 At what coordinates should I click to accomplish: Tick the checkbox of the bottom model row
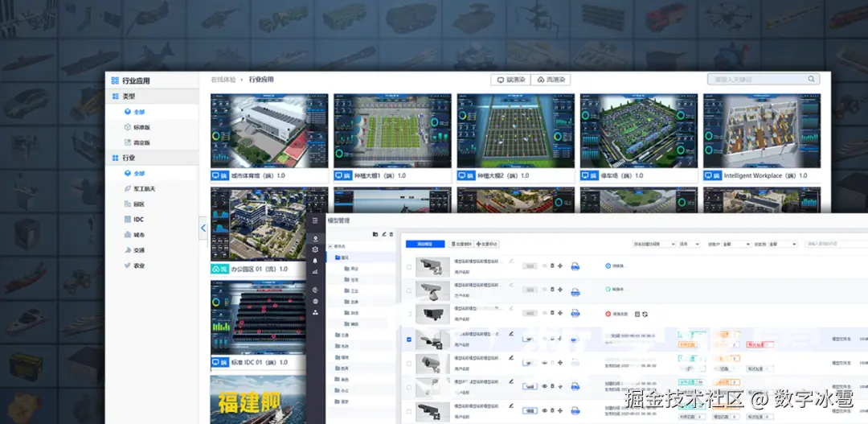(x=409, y=411)
